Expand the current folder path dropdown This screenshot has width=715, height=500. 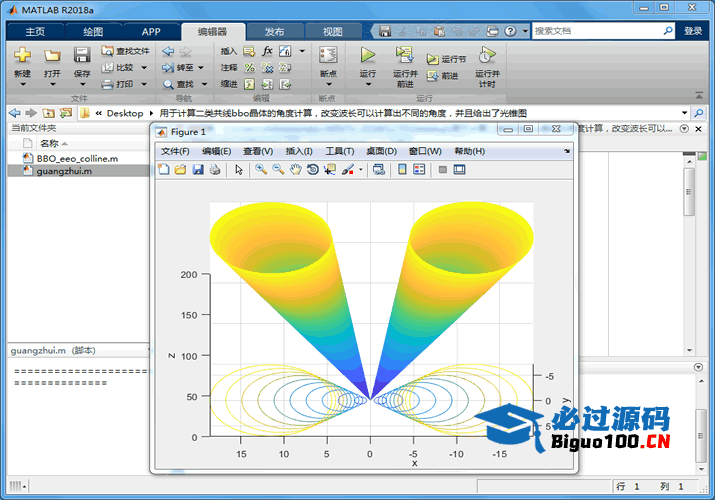(x=684, y=113)
